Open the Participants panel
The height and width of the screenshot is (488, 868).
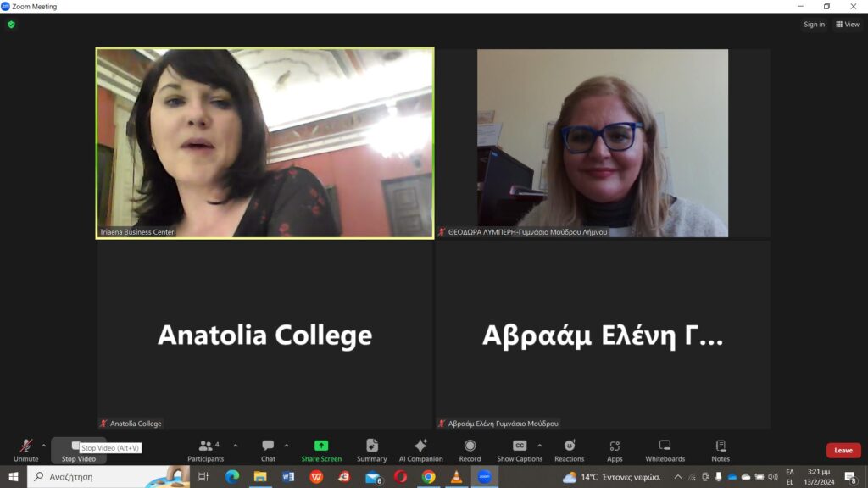(205, 451)
